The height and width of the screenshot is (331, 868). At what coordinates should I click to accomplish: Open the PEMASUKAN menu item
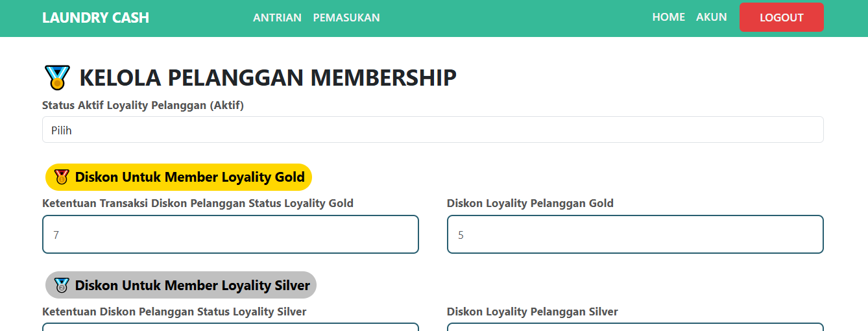(346, 18)
